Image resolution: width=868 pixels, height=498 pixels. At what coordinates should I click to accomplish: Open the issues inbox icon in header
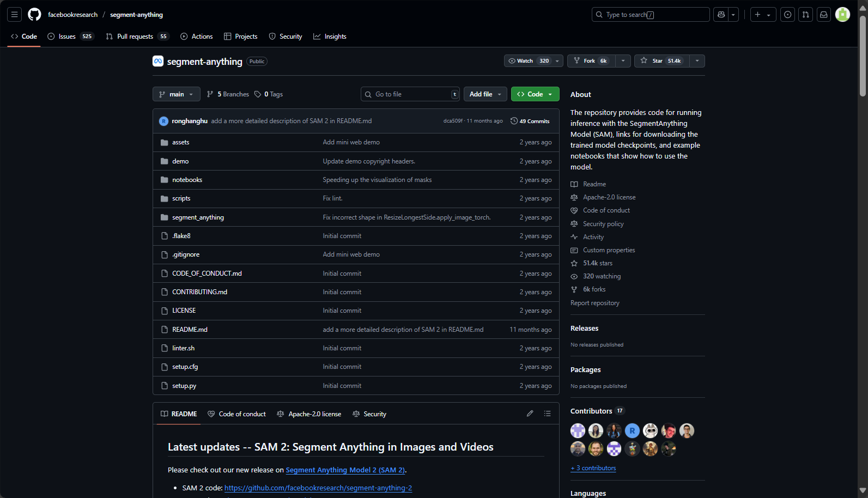point(787,15)
